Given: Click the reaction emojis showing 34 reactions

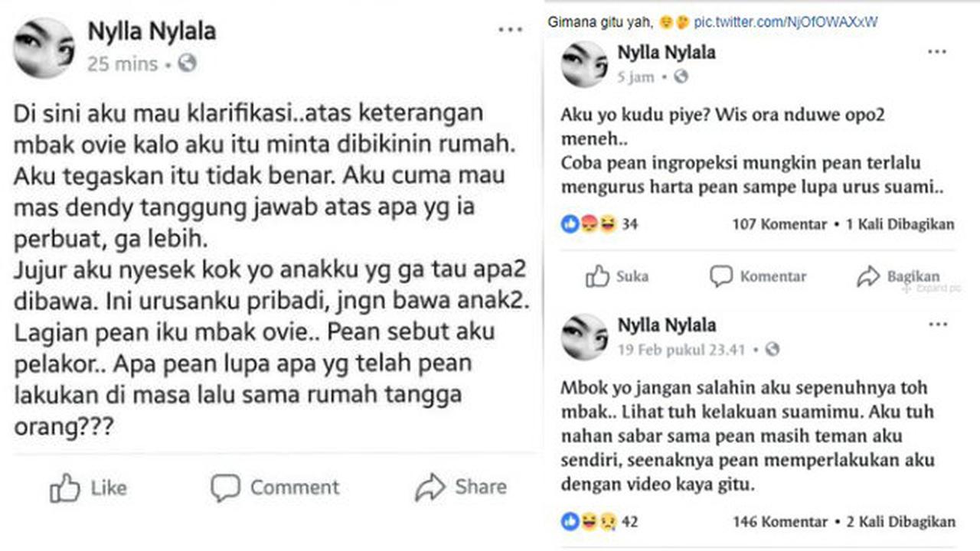Looking at the screenshot, I should point(590,224).
